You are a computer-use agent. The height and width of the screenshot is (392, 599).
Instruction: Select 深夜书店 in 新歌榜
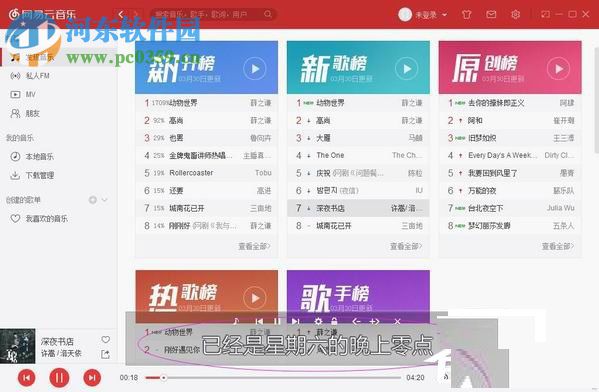point(358,208)
